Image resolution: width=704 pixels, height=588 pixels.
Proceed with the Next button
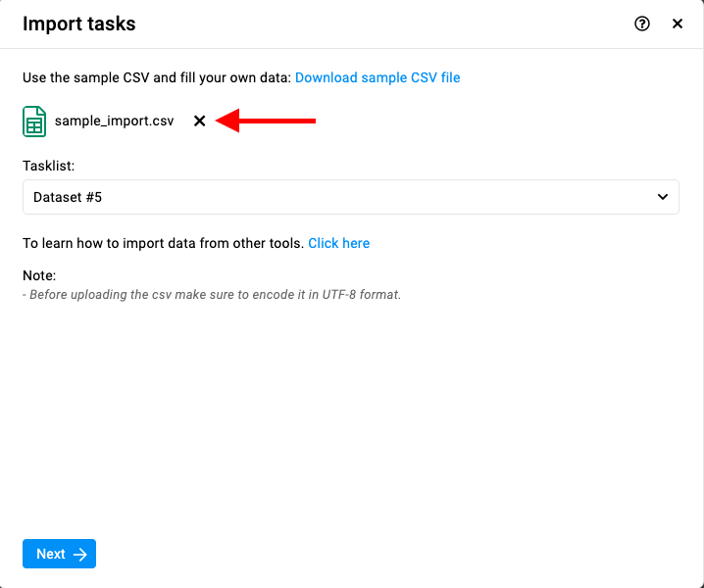(x=59, y=554)
